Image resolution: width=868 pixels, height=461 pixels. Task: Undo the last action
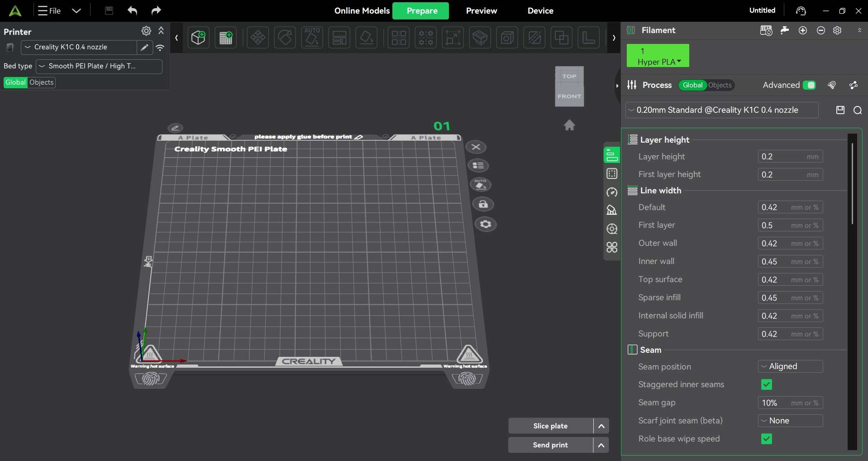132,10
